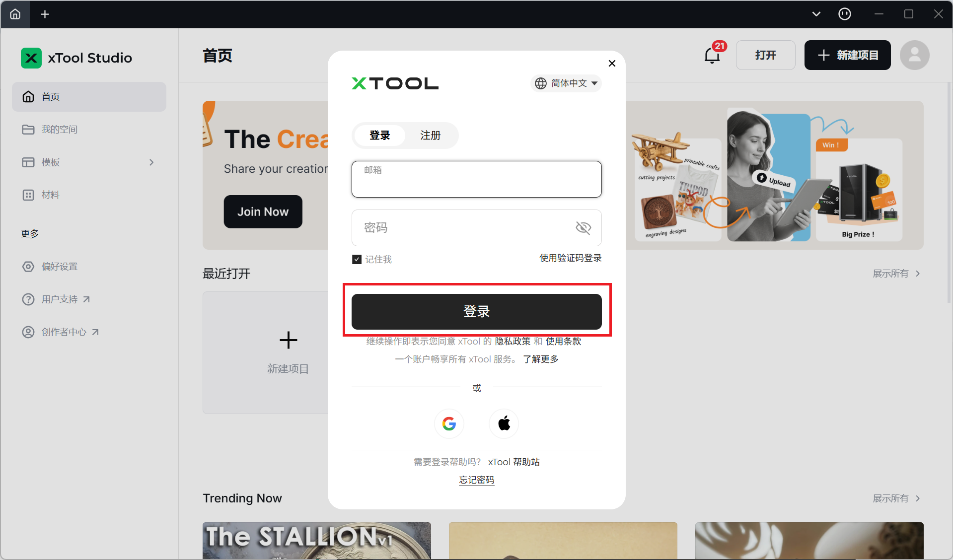This screenshot has height=560, width=953.
Task: Add a new tab with plus icon
Action: pos(45,14)
